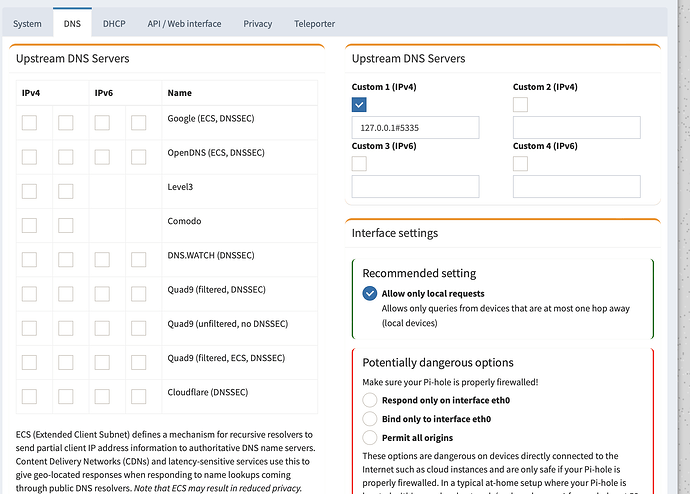Tick the Custom 4 (IPv6) checkbox
Screen dimensions: 690x494
pos(520,163)
